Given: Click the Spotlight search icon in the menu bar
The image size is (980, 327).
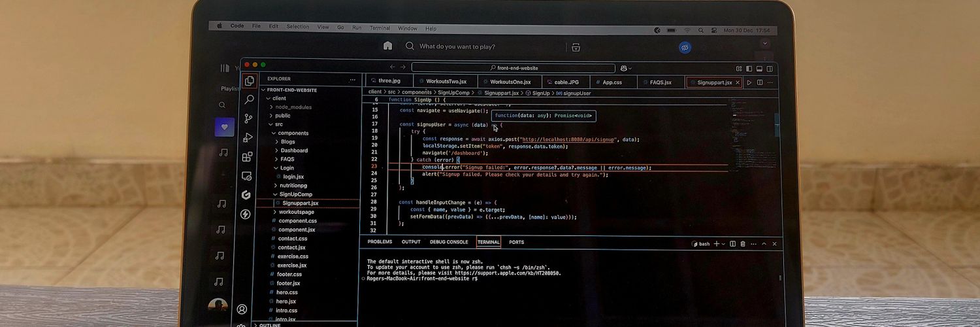Looking at the screenshot, I should pyautogui.click(x=700, y=30).
